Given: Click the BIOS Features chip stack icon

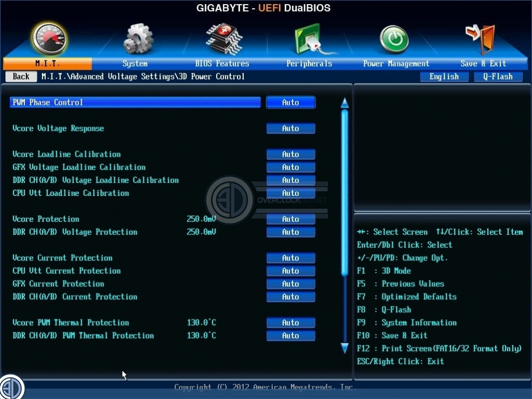Looking at the screenshot, I should (x=223, y=39).
